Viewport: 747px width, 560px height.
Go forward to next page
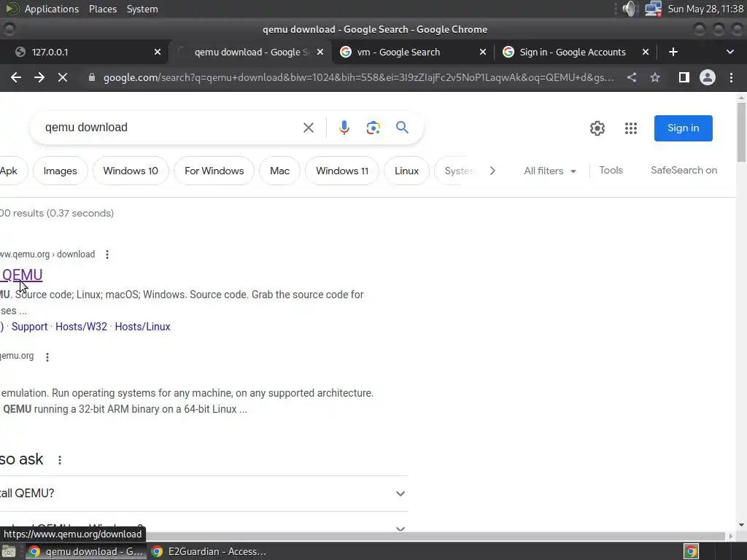click(39, 77)
